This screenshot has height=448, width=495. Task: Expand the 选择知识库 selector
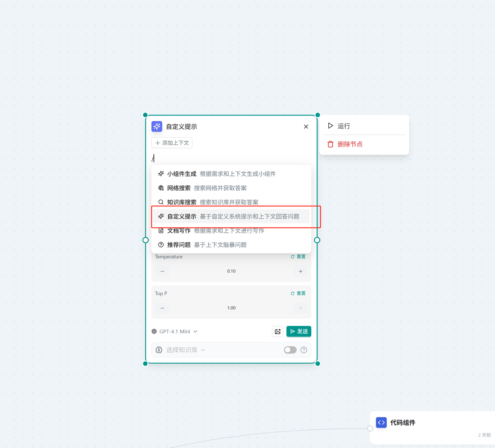(x=185, y=350)
